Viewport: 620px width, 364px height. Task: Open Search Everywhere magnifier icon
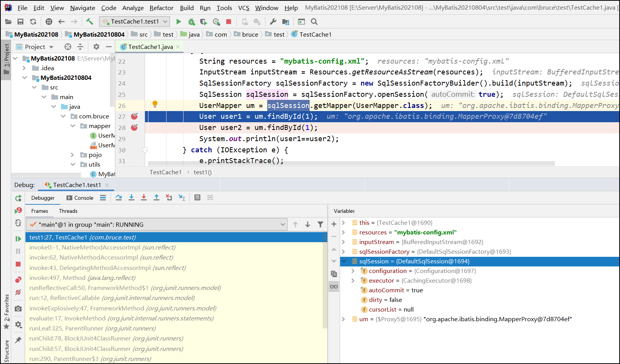coord(314,22)
